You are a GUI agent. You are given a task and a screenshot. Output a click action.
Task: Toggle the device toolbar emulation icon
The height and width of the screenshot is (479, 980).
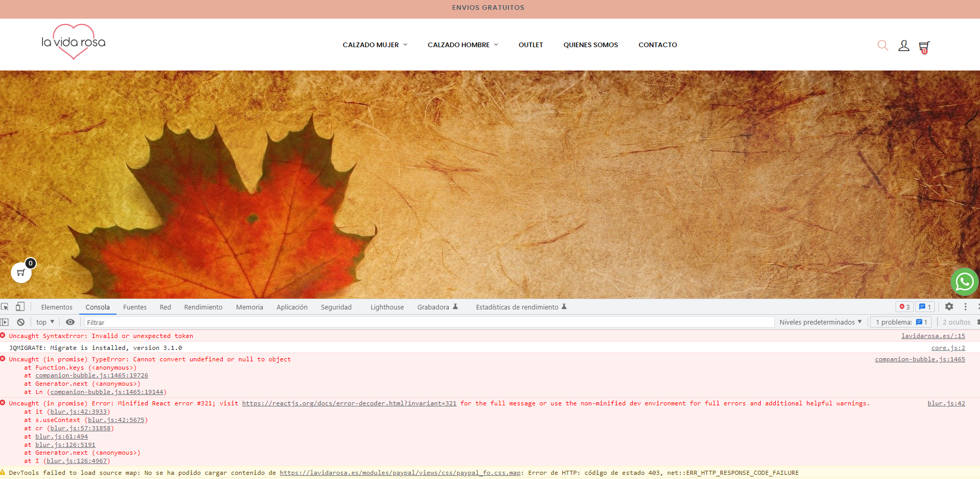[x=20, y=307]
